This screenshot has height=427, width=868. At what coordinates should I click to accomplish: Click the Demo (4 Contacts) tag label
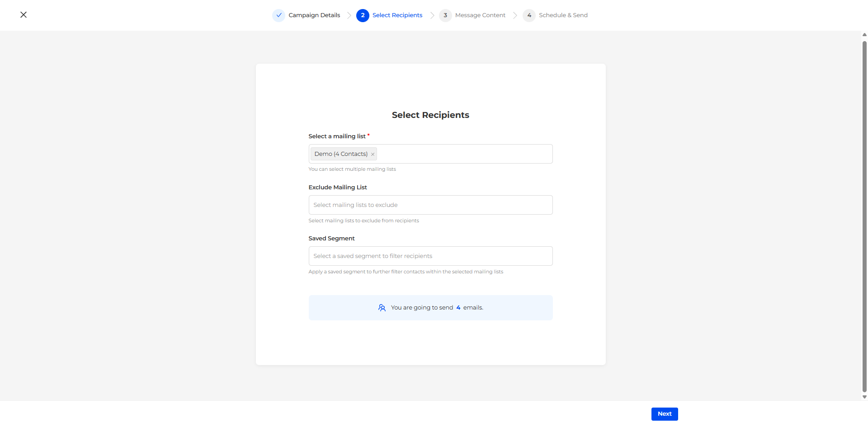point(341,154)
